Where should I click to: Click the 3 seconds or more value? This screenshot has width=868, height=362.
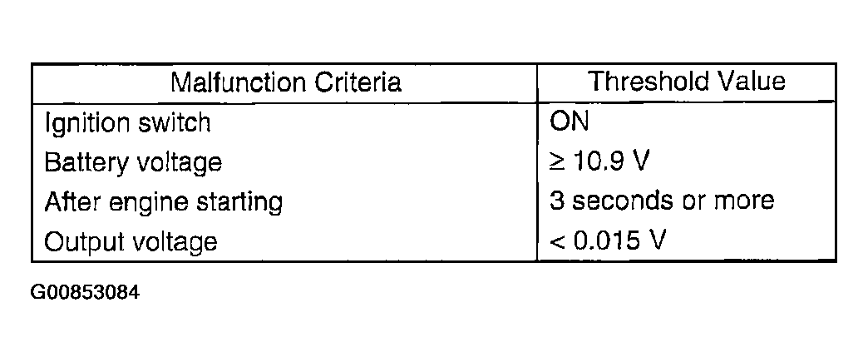point(662,201)
